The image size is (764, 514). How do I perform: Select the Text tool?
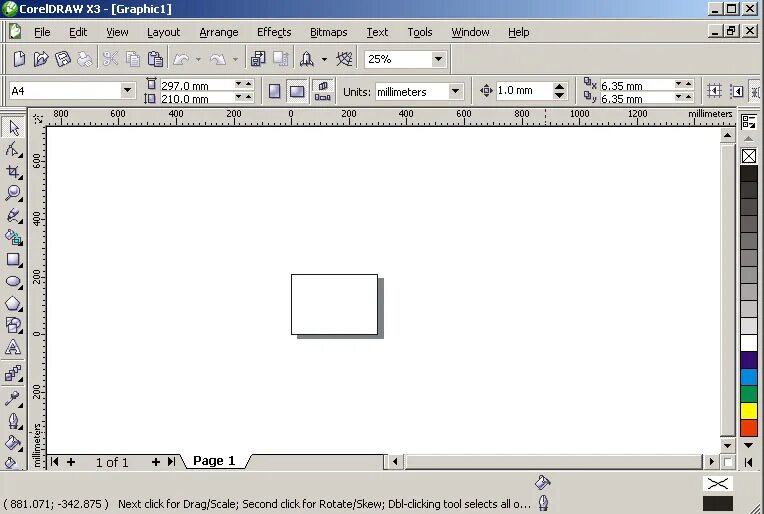tap(13, 347)
